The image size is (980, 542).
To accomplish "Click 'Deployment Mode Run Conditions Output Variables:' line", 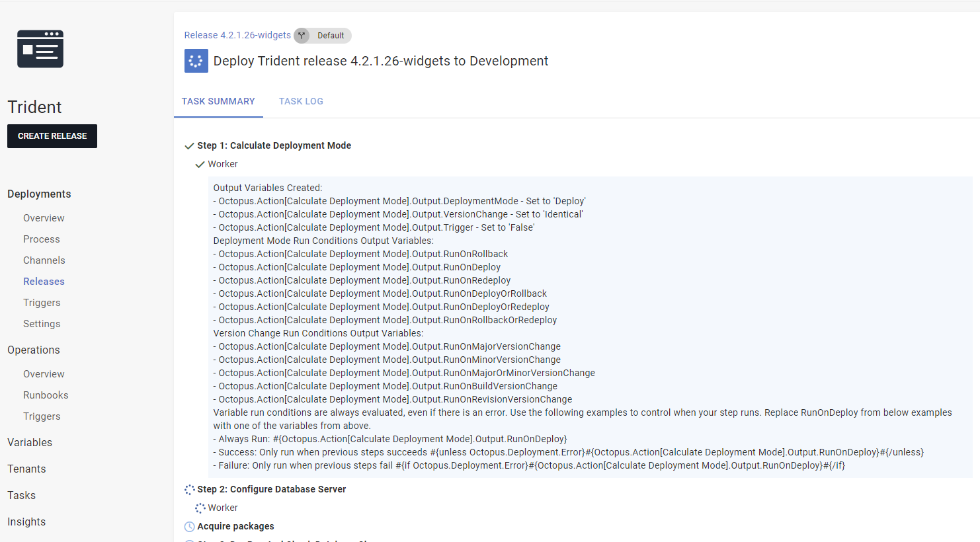I will coord(323,241).
